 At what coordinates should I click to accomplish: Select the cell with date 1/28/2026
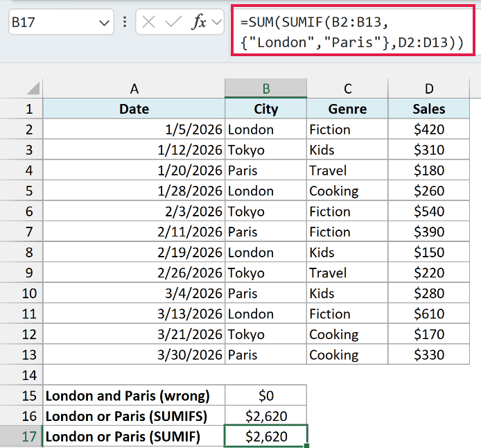tap(134, 191)
